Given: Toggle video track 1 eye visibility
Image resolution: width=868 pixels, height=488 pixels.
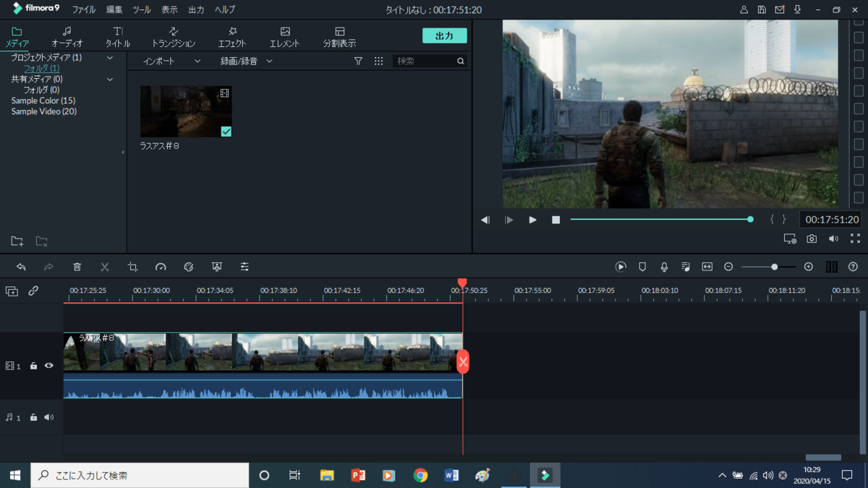Looking at the screenshot, I should click(x=48, y=366).
